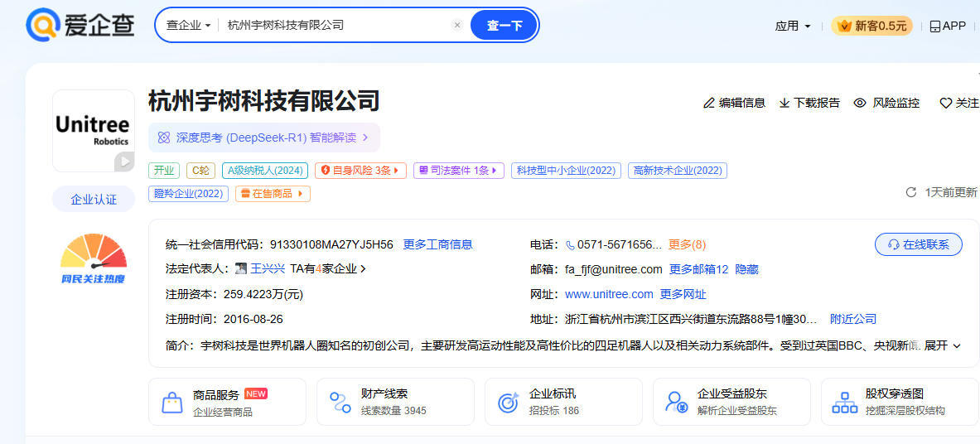Click the 注册时间 date 2016-08-26
Screen dimensions: 980x444
pyautogui.click(x=253, y=319)
